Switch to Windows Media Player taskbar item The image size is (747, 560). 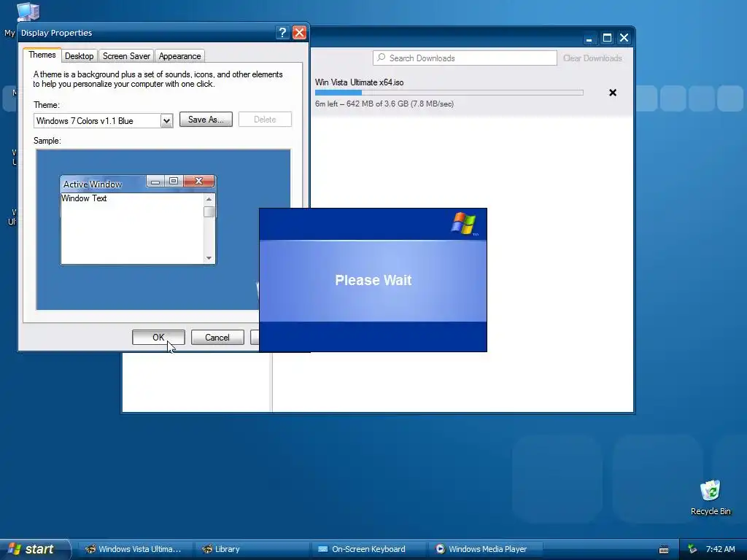485,549
